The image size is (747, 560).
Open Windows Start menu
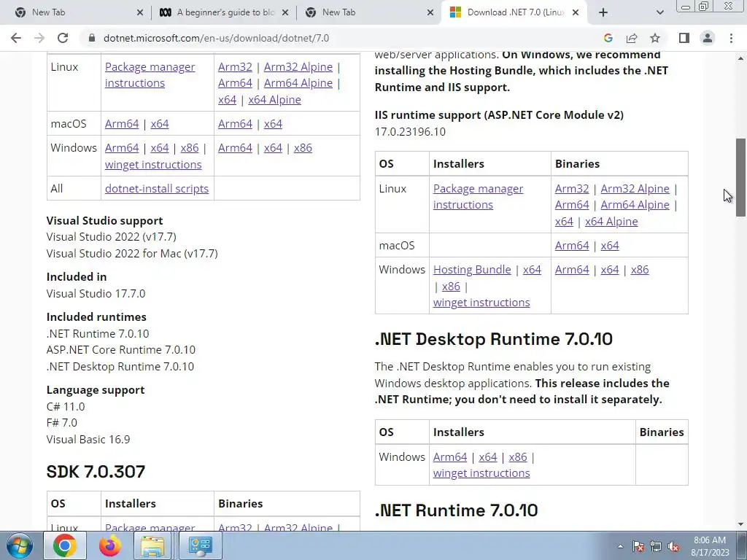point(19,545)
